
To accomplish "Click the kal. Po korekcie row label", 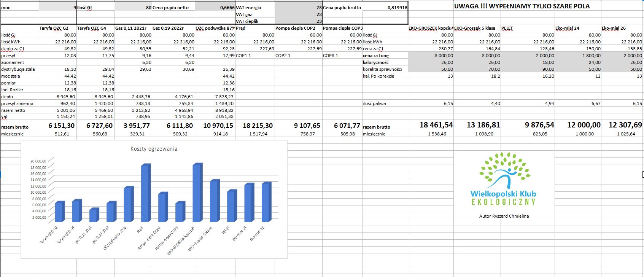I will pyautogui.click(x=378, y=76).
